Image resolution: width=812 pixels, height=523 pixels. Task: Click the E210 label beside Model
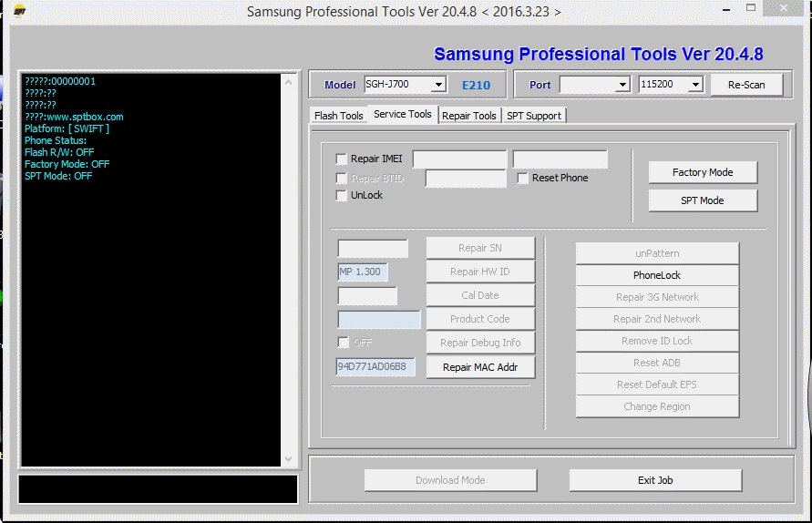point(476,86)
